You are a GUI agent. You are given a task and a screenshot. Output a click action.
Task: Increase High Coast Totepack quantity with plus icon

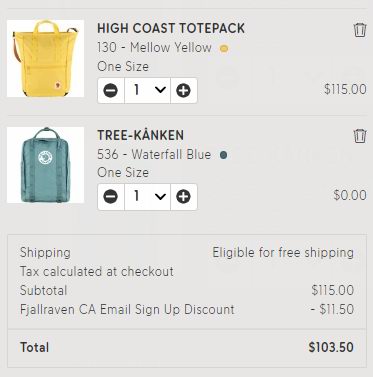[x=184, y=90]
